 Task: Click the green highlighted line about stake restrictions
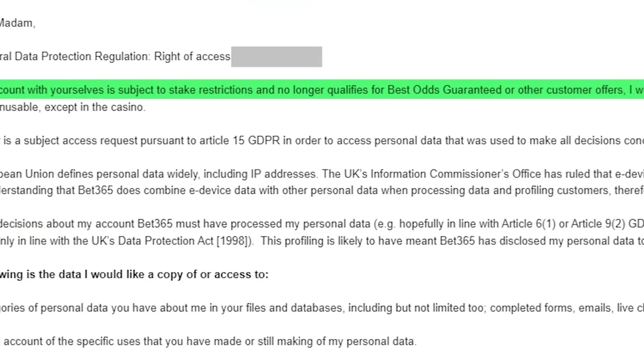(322, 89)
